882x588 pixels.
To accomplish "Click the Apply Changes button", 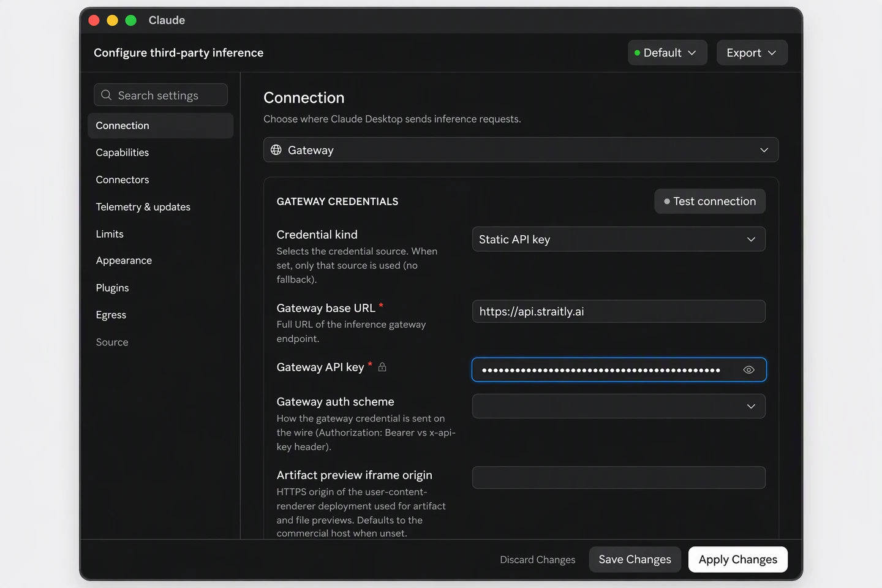I will (738, 560).
